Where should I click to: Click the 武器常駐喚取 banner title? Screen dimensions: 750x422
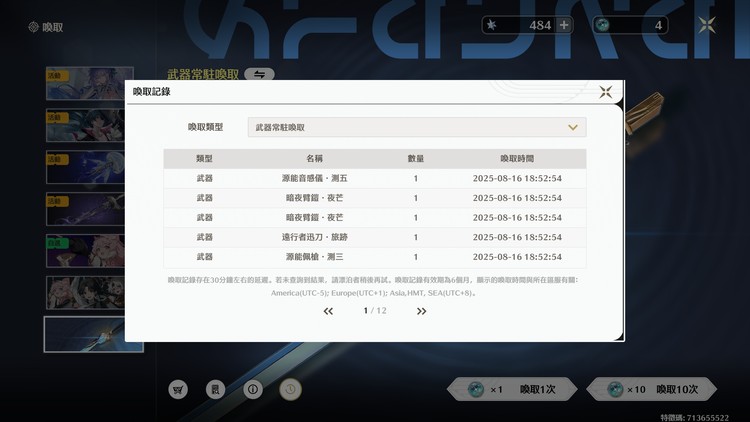point(203,74)
